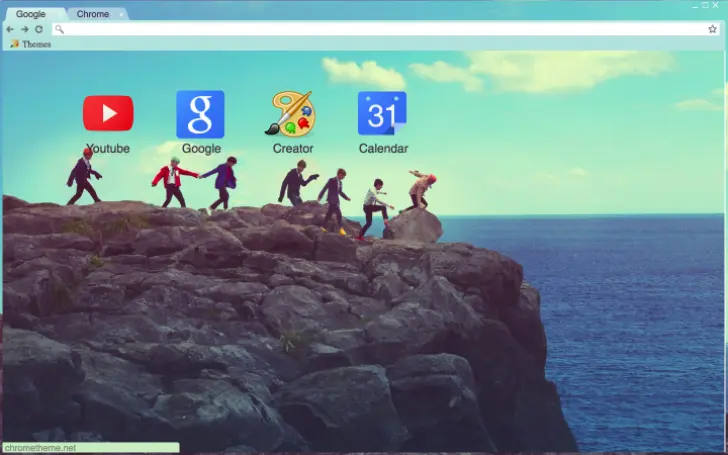Open the Creator paint palette app
The height and width of the screenshot is (455, 728).
(292, 114)
